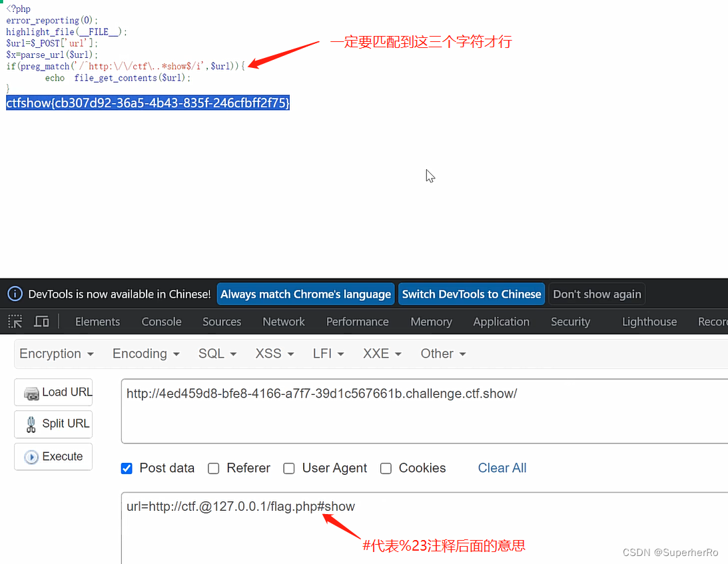Enable the Cookies checkbox
Image resolution: width=728 pixels, height=564 pixels.
(386, 468)
